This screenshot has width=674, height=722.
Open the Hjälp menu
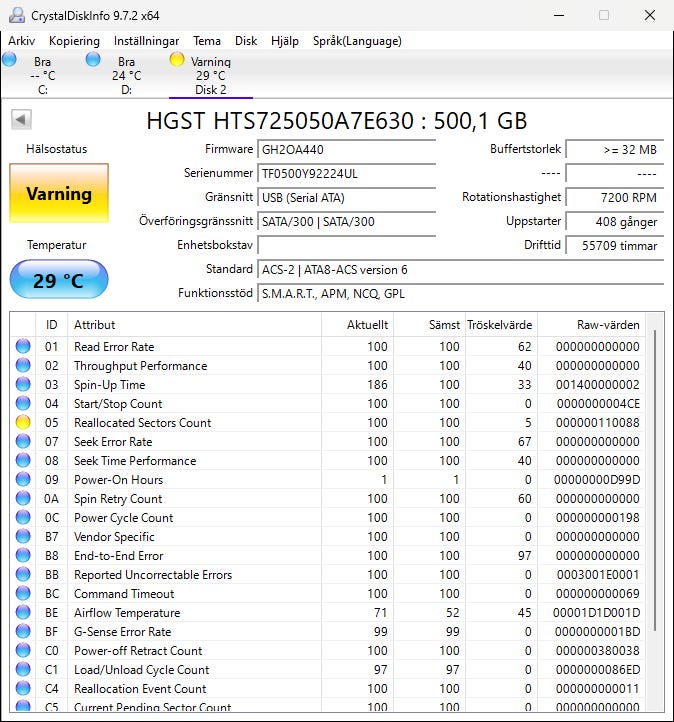point(285,41)
